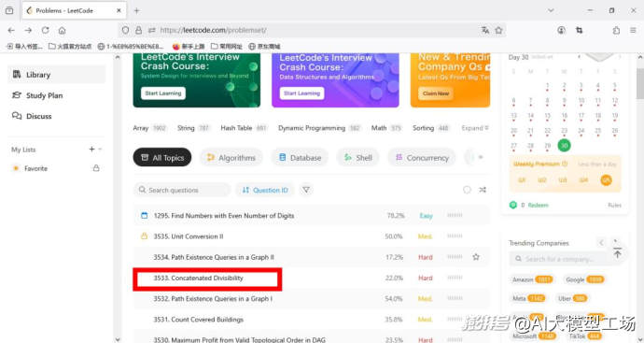644x343 pixels.
Task: Click the scroll-to-top arrow button
Action: 617,253
